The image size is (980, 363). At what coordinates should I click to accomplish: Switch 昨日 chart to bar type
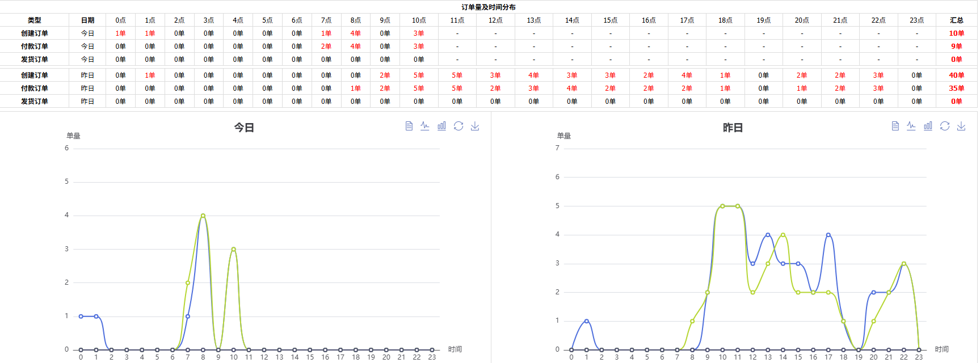click(928, 126)
